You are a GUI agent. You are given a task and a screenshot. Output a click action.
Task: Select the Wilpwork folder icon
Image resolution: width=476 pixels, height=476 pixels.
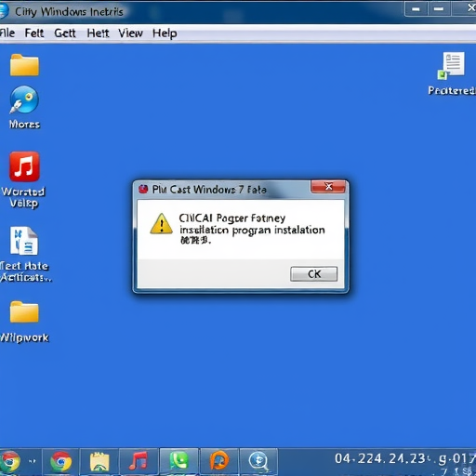pos(24,312)
